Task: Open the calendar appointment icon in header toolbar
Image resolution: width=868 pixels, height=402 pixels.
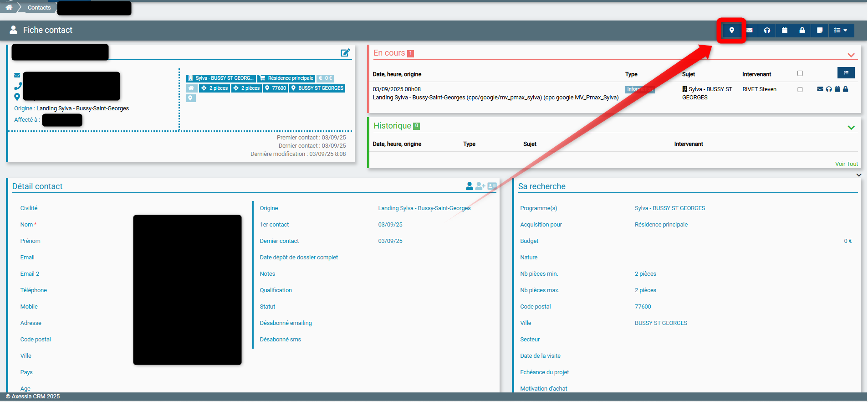Action: tap(785, 31)
